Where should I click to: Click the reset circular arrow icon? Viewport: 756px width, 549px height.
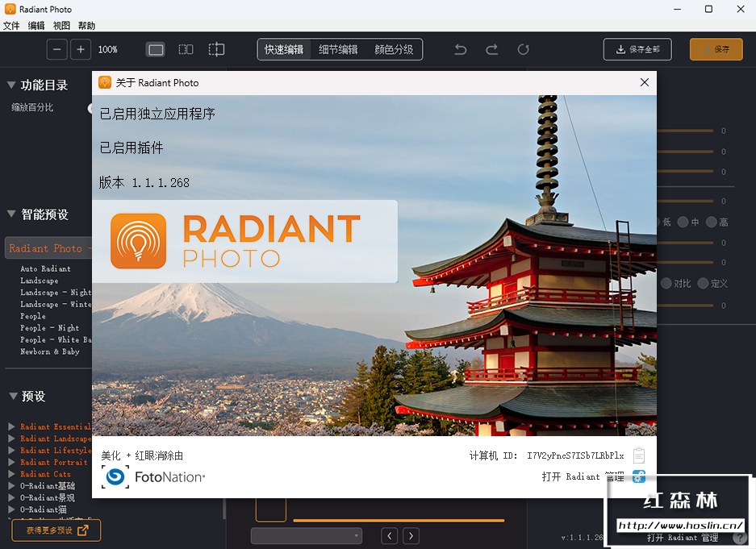(523, 49)
